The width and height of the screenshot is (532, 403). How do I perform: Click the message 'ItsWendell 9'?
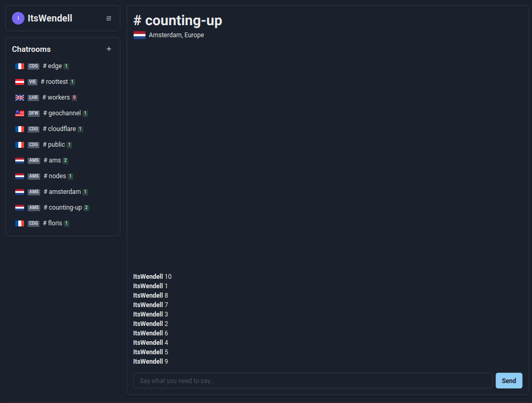pos(151,362)
